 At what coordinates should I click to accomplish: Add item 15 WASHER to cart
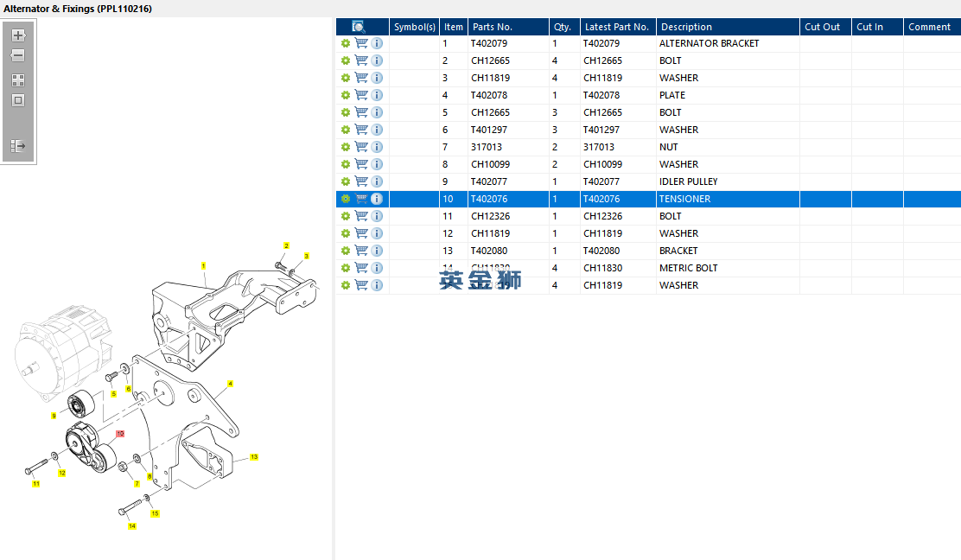pyautogui.click(x=361, y=285)
